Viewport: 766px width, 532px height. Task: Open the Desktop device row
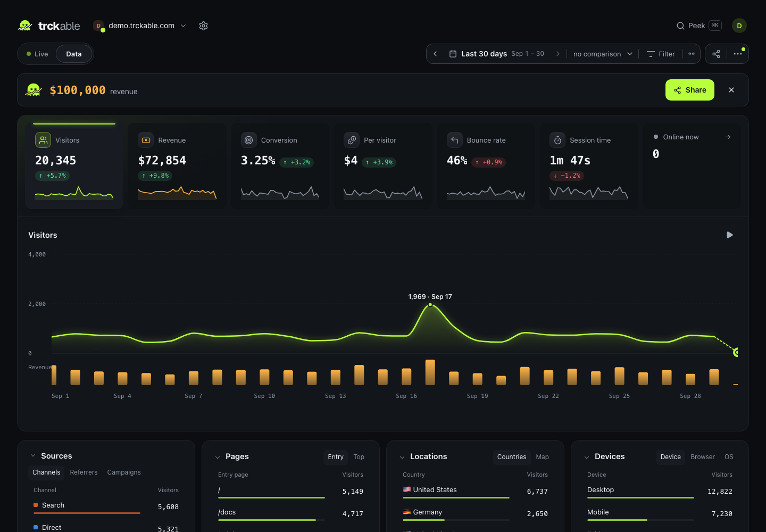660,492
